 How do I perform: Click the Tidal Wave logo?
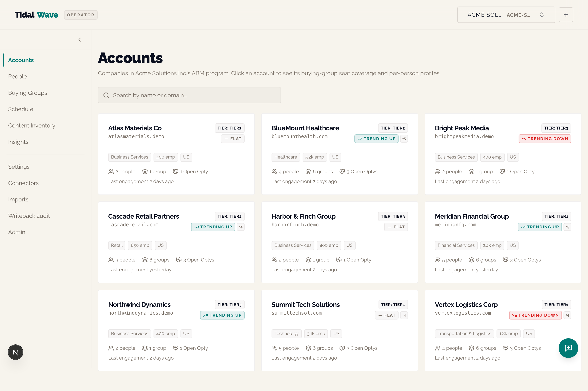(36, 15)
